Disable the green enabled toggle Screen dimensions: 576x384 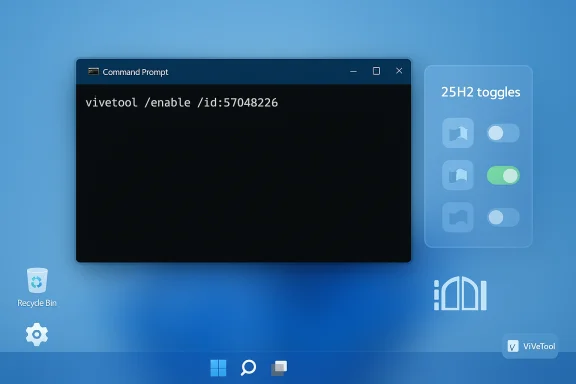pos(503,175)
